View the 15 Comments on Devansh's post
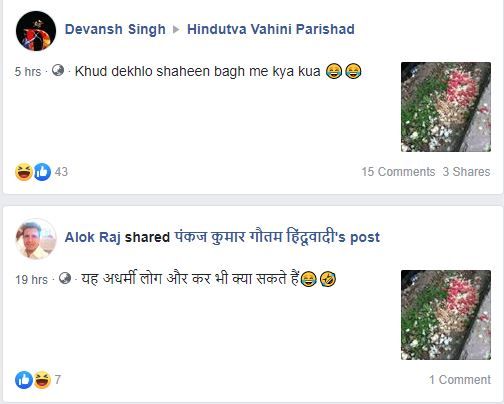 398,172
